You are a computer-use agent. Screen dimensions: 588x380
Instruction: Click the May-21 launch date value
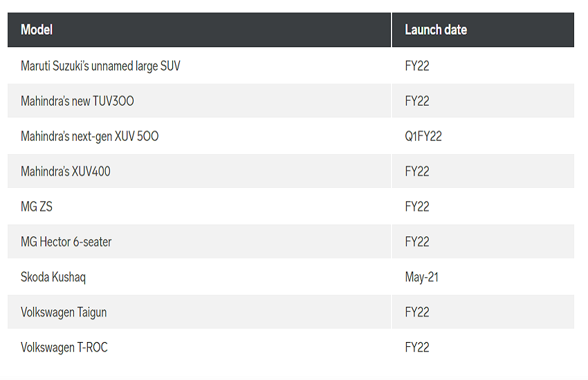click(422, 277)
